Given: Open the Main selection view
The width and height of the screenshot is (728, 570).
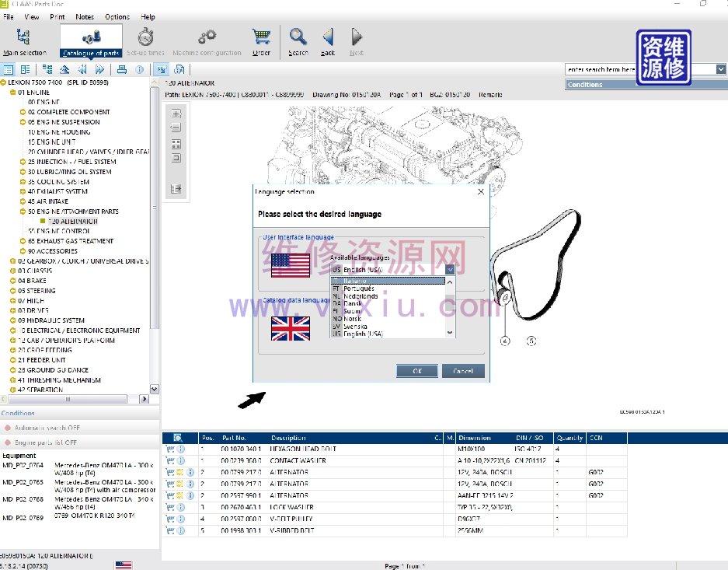Looking at the screenshot, I should pos(24,41).
